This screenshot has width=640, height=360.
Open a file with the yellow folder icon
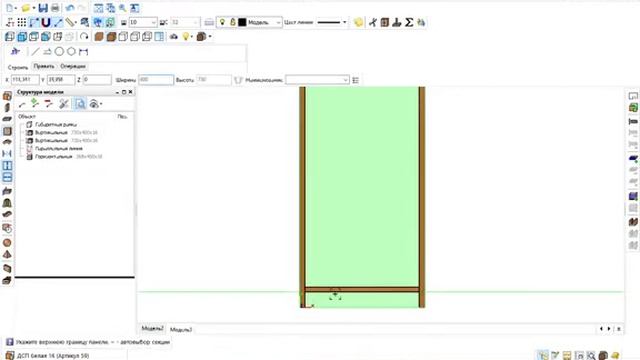[25, 8]
